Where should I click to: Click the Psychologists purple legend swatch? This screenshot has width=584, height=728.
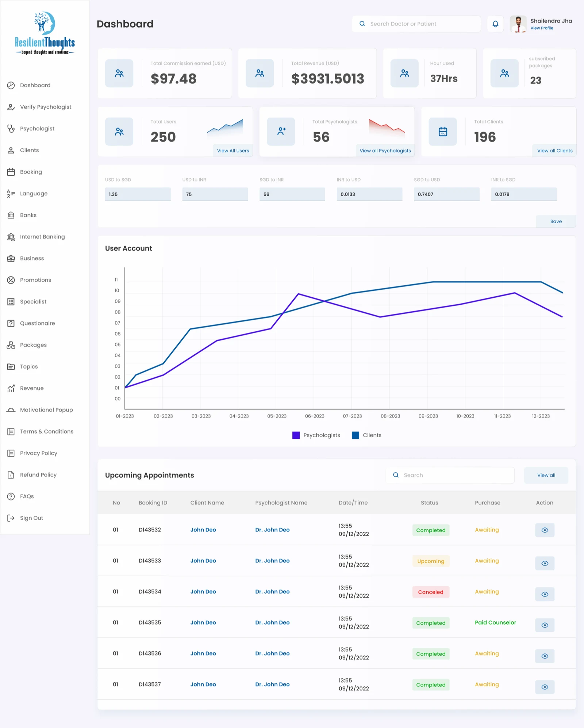pyautogui.click(x=296, y=435)
